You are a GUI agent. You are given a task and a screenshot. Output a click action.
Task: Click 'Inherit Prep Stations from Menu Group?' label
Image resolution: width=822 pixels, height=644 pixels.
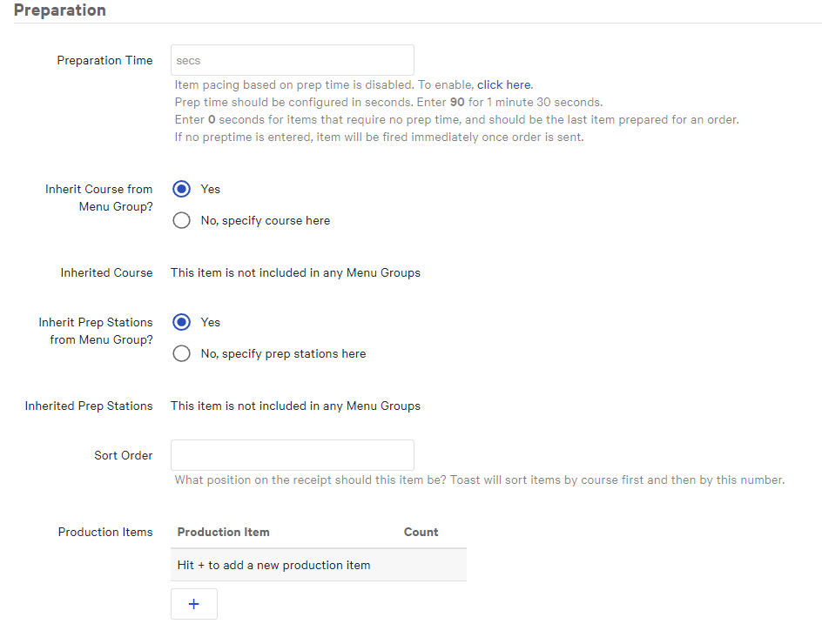coord(96,331)
